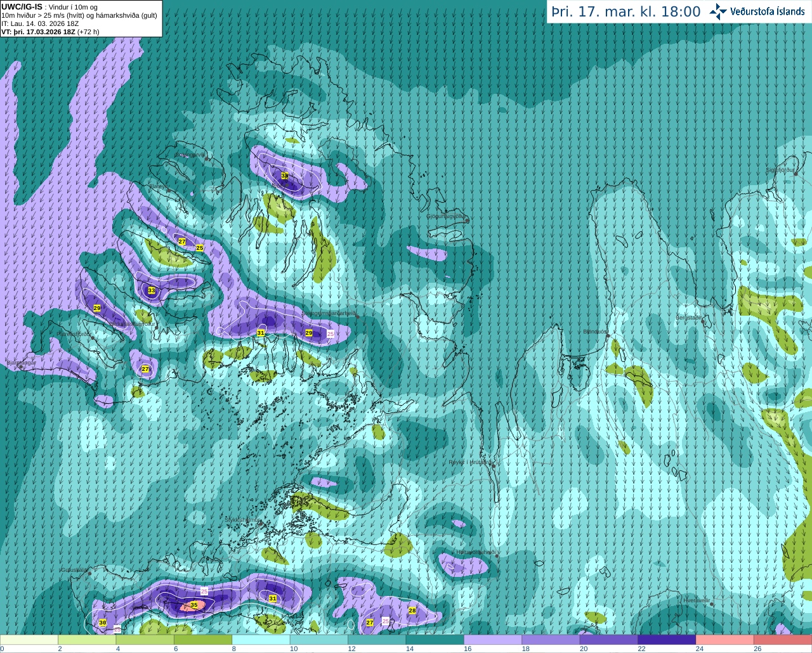
Task: Pick the cream 0–2 m/s legend swatch
Action: (x=29, y=640)
